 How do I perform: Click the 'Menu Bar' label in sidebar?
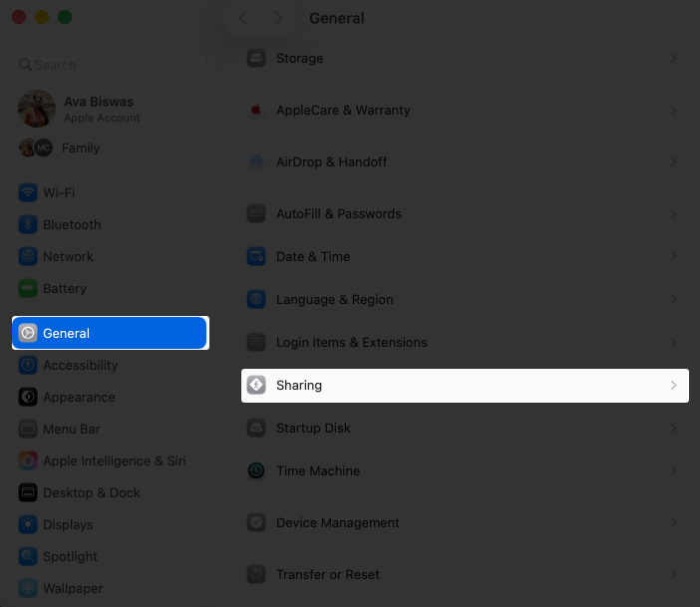coord(72,429)
